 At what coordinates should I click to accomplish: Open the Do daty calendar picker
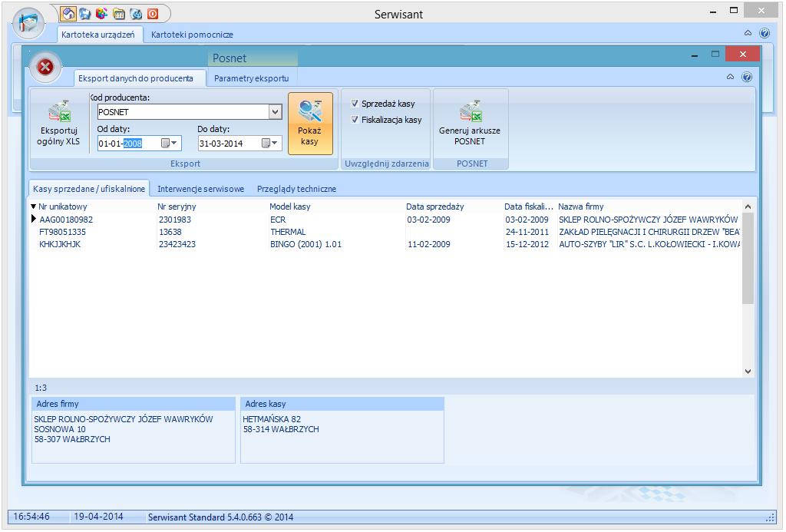[x=266, y=144]
